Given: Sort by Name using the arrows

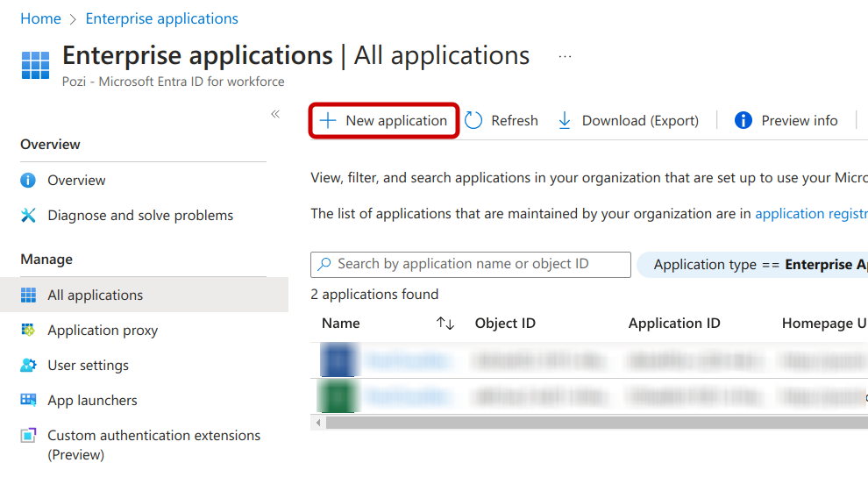Looking at the screenshot, I should click(445, 324).
